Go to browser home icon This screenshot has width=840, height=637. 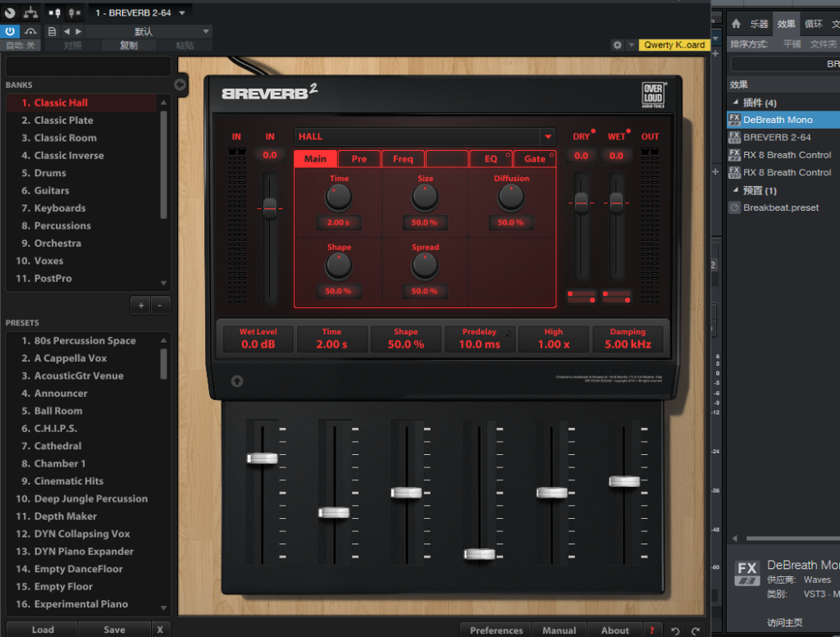click(736, 24)
